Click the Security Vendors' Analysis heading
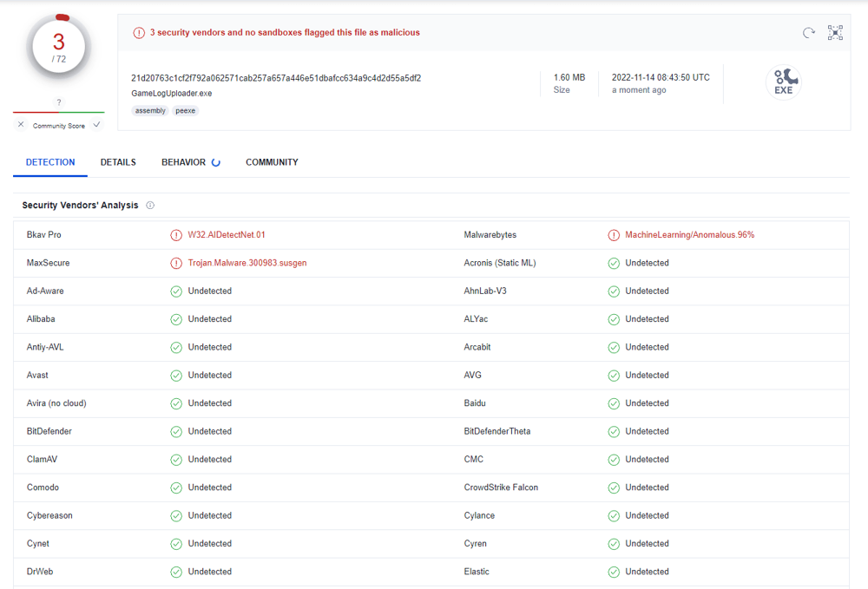 (x=80, y=206)
